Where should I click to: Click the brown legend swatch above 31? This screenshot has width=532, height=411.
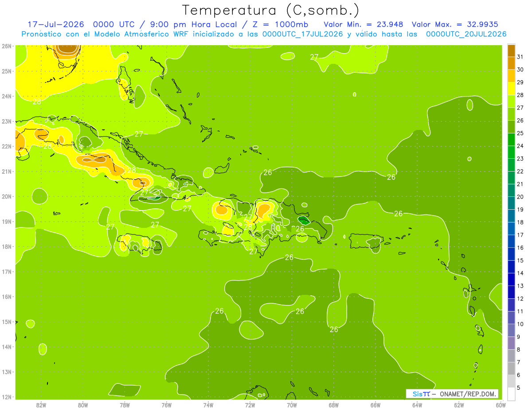coord(511,50)
